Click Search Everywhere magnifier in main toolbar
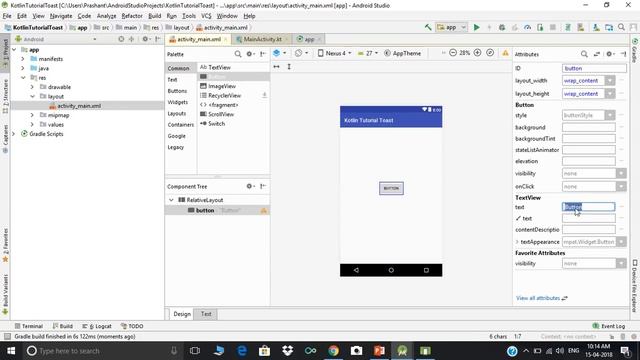 (x=621, y=27)
